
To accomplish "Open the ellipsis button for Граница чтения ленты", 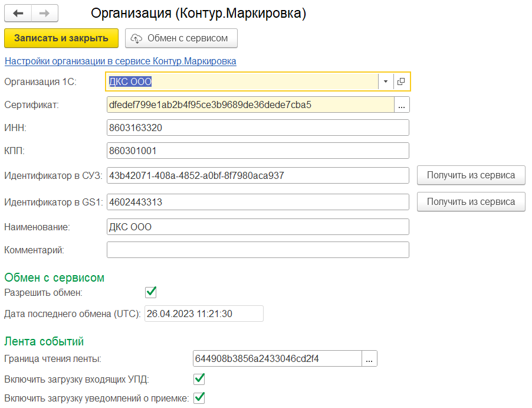I will [369, 359].
